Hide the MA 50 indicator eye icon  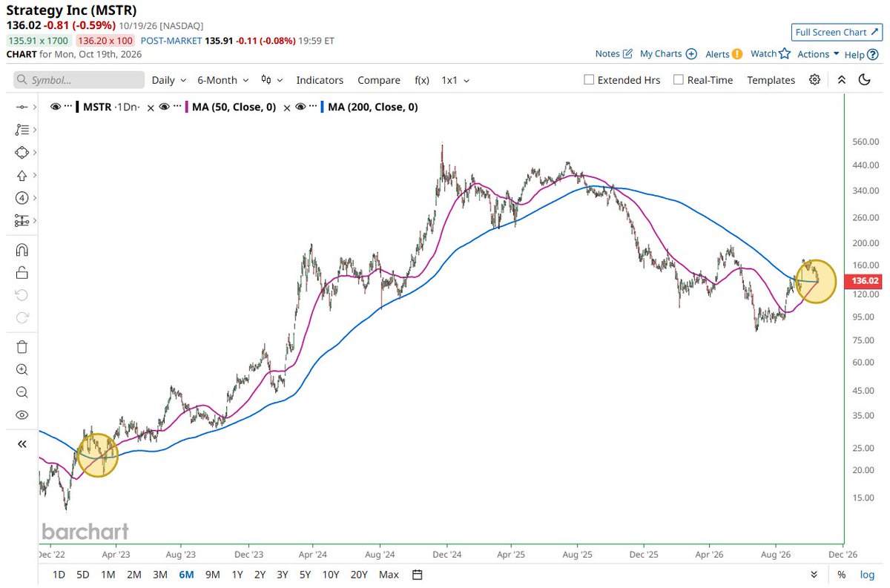tap(164, 108)
